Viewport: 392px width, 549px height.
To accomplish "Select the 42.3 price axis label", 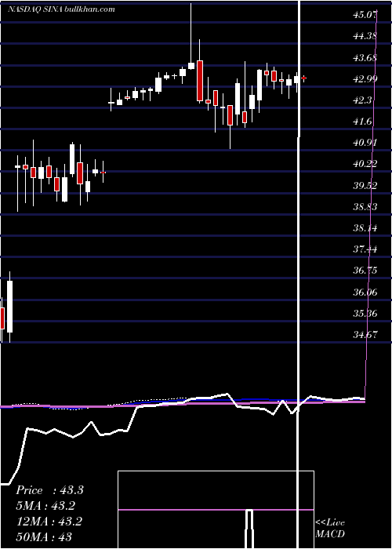I will 362,100.
